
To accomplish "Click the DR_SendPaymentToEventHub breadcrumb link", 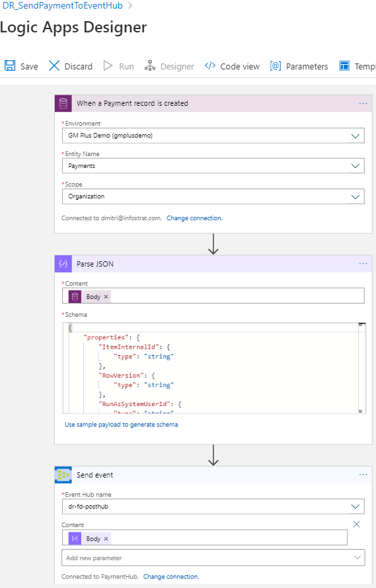I will (63, 6).
